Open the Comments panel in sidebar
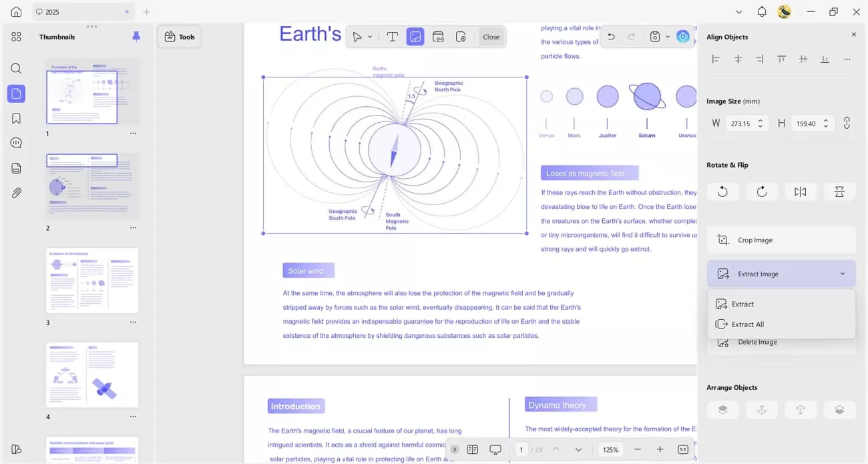Screen dimensions: 868x464 (x=16, y=143)
